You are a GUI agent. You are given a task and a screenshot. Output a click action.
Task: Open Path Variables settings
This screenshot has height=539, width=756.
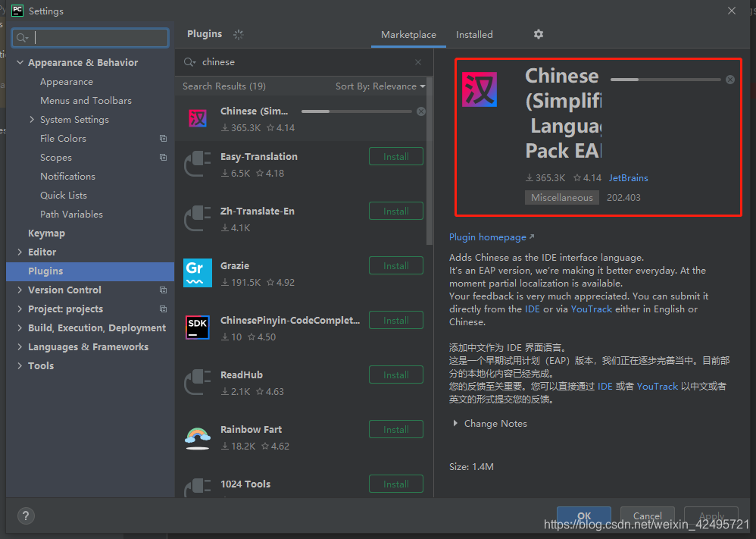pyautogui.click(x=71, y=215)
